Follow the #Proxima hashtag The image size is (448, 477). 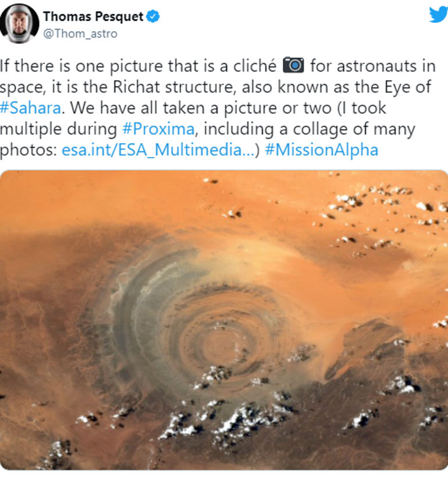(158, 129)
